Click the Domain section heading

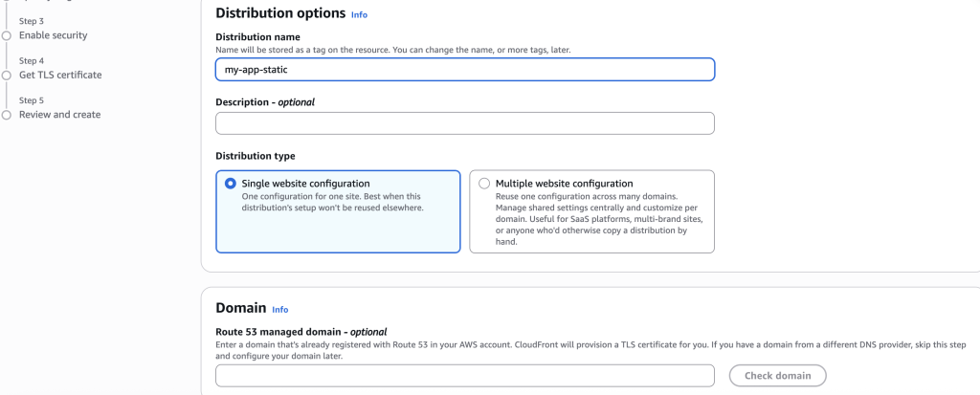tap(240, 308)
